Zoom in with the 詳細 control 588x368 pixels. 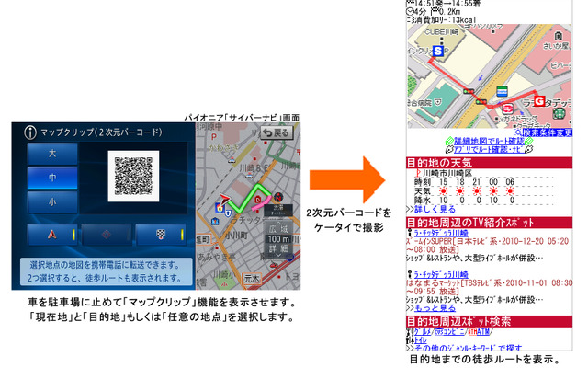(278, 248)
